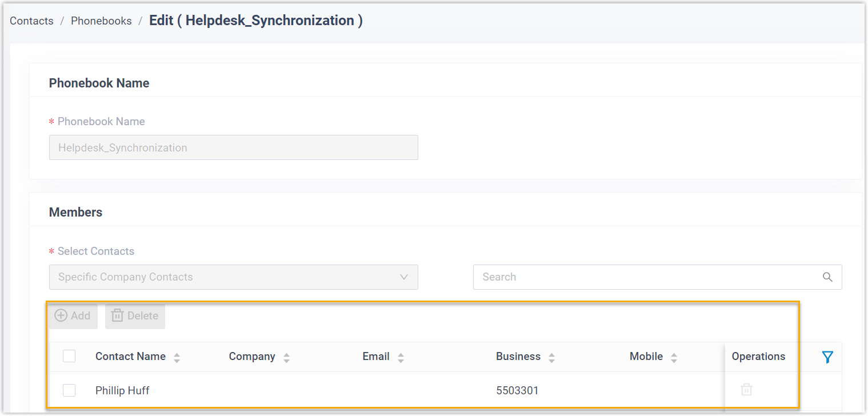Click the Add button
This screenshot has height=416, width=868.
73,316
